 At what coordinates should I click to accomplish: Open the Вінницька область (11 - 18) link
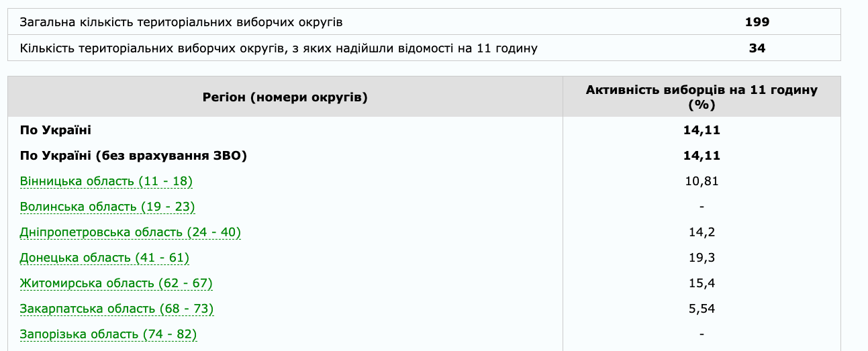point(106,181)
